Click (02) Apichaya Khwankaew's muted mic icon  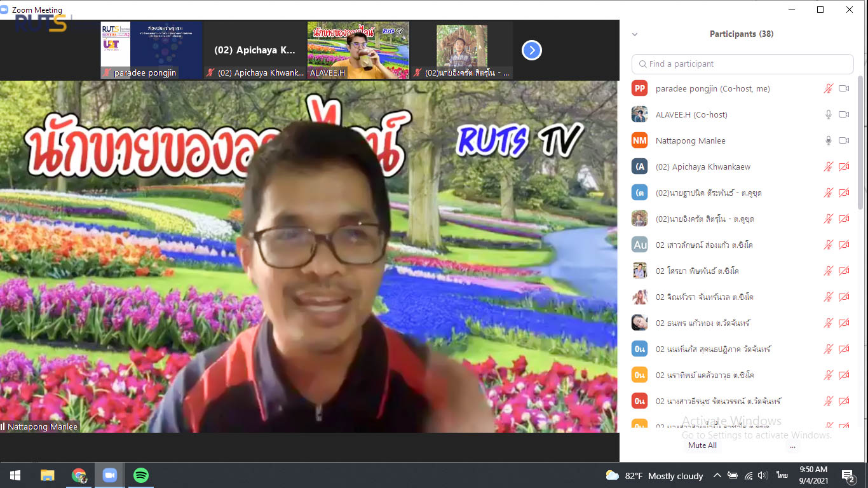(828, 166)
